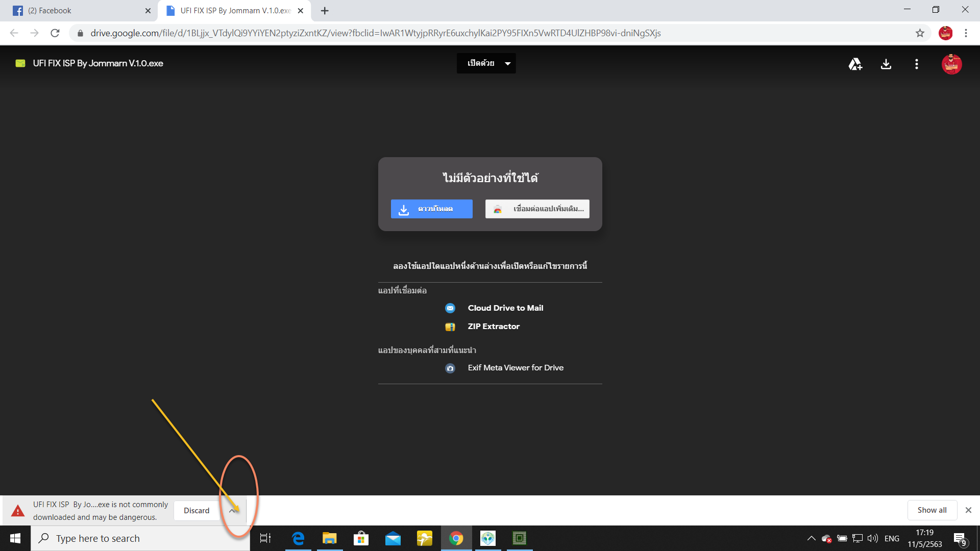Launch Microsoft Edge from taskbar

click(298, 538)
